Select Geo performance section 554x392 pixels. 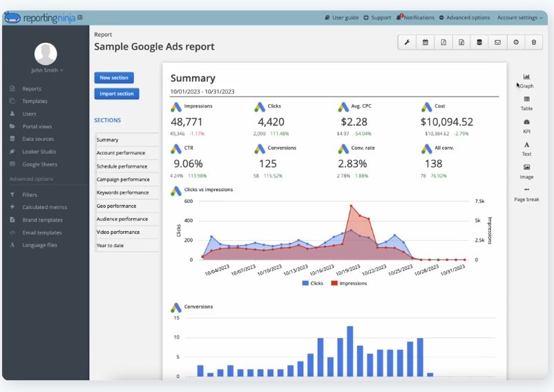point(127,206)
